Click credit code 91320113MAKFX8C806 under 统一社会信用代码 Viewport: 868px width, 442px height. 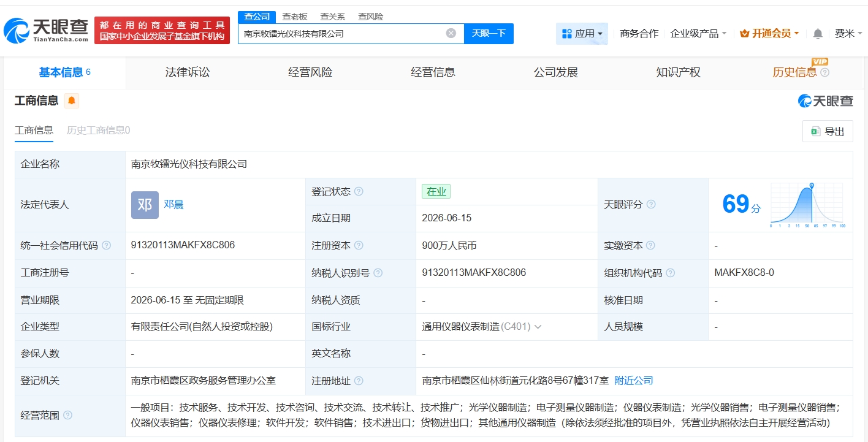[183, 245]
